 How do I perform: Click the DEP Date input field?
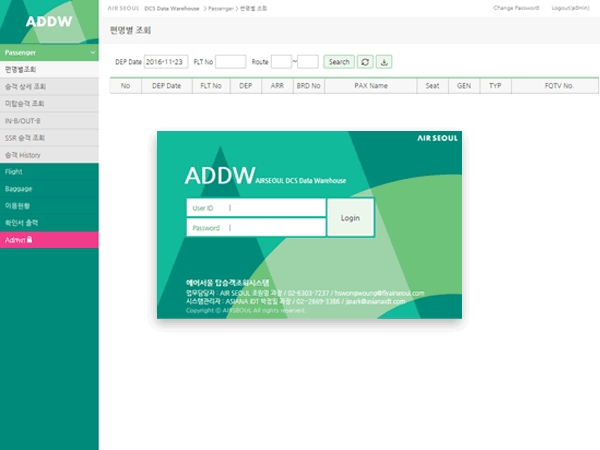(x=166, y=62)
